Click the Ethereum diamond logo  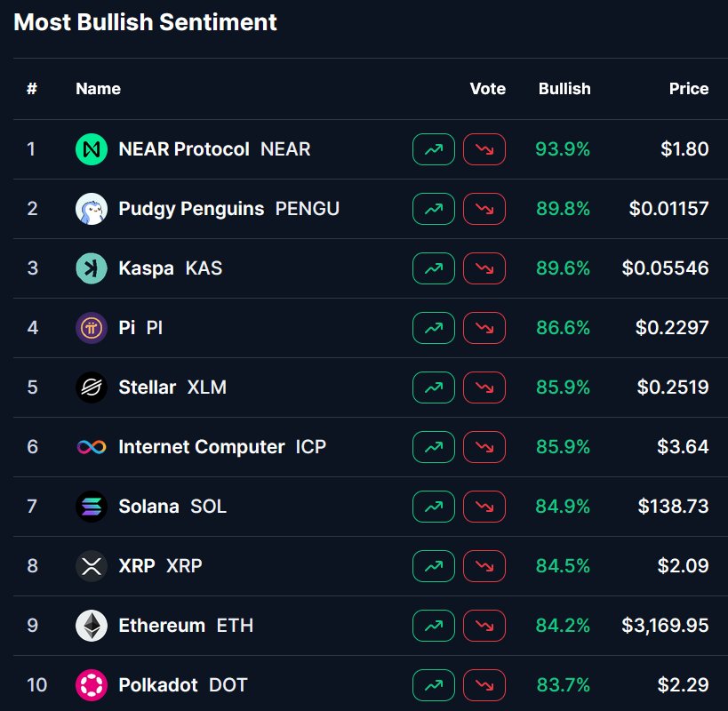click(92, 626)
